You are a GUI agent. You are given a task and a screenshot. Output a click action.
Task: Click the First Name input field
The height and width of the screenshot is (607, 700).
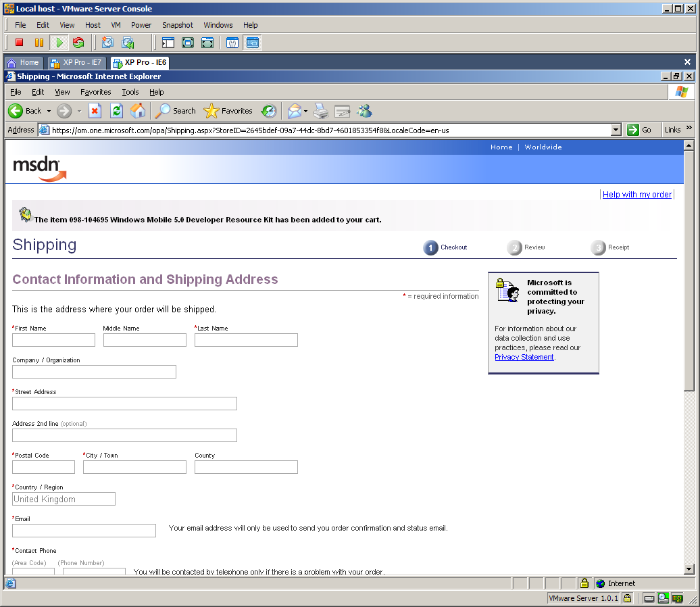(53, 340)
